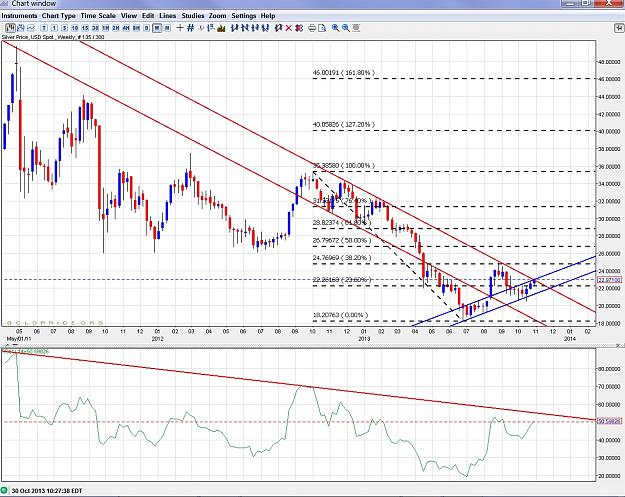This screenshot has width=625, height=497.
Task: Click the histogram study icon
Action: click(220, 28)
